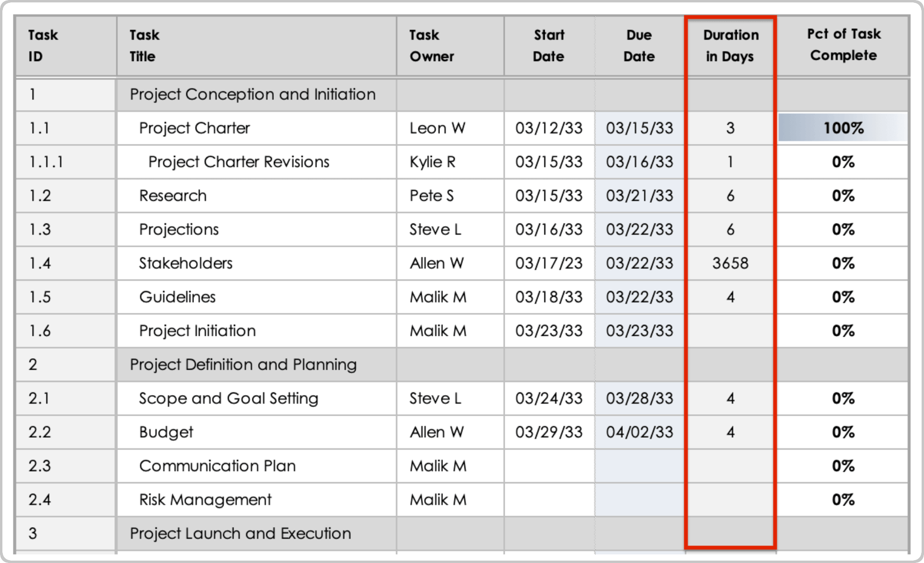
Task: Click the Project Conception and Initiation section row
Action: pos(252,94)
